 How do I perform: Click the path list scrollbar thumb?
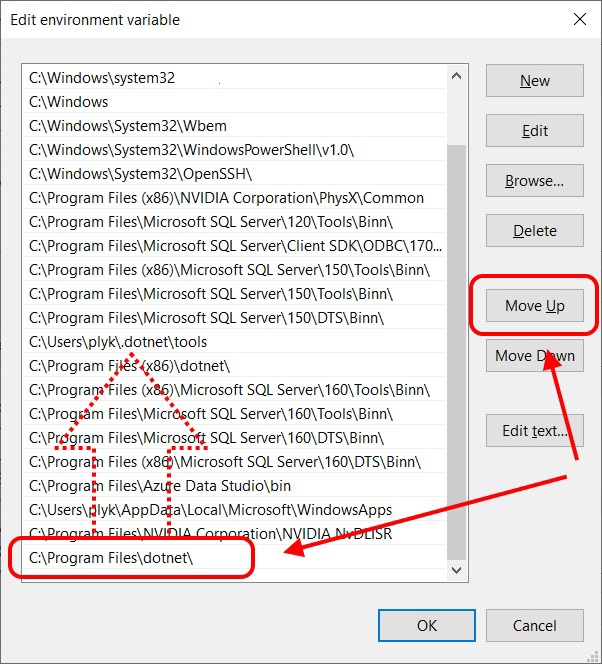tap(456, 352)
